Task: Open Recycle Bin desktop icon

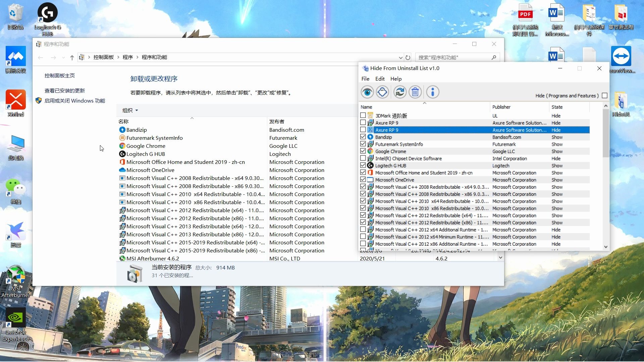Action: click(15, 17)
